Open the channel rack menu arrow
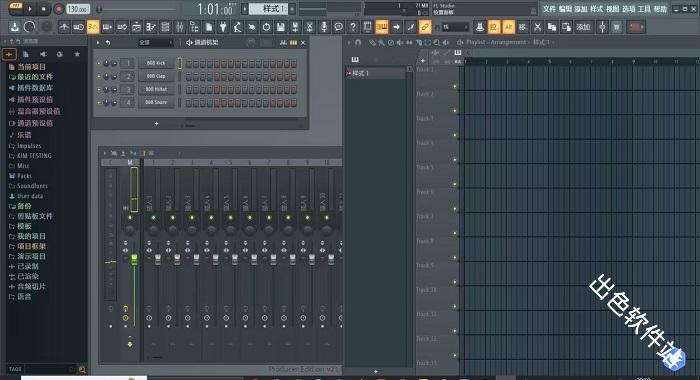Image resolution: width=700 pixels, height=380 pixels. pos(98,42)
